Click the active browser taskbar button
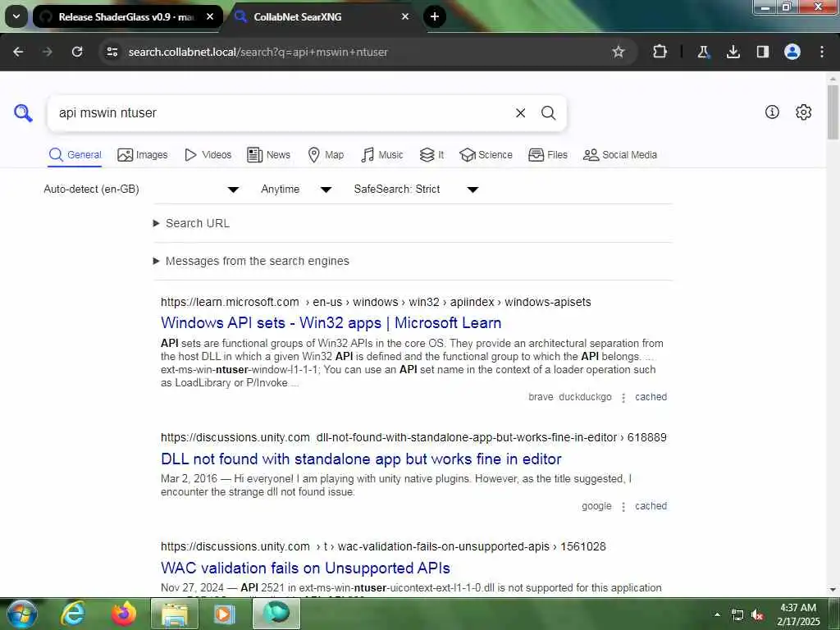 tap(276, 614)
